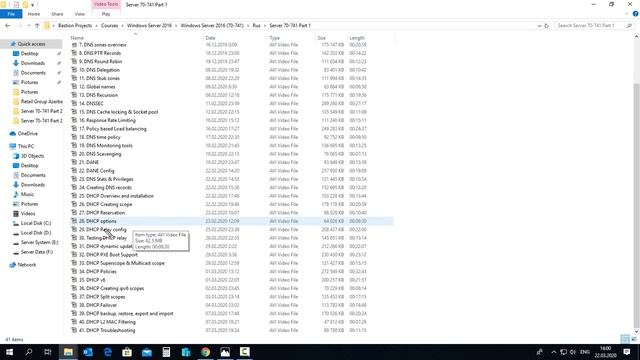This screenshot has height=360, width=640.
Task: Open Videos under This PC
Action: click(x=28, y=213)
